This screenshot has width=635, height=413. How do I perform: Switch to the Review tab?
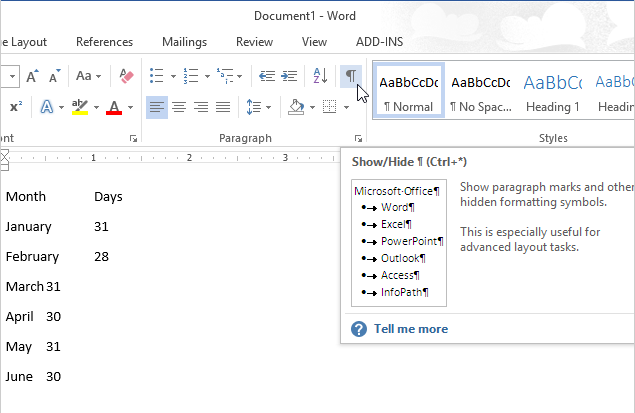[254, 42]
